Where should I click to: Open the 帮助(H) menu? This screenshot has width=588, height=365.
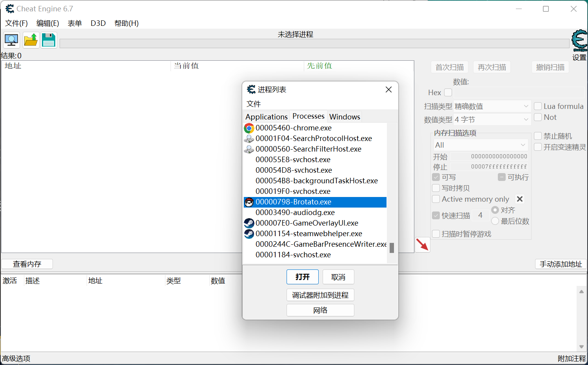[127, 23]
